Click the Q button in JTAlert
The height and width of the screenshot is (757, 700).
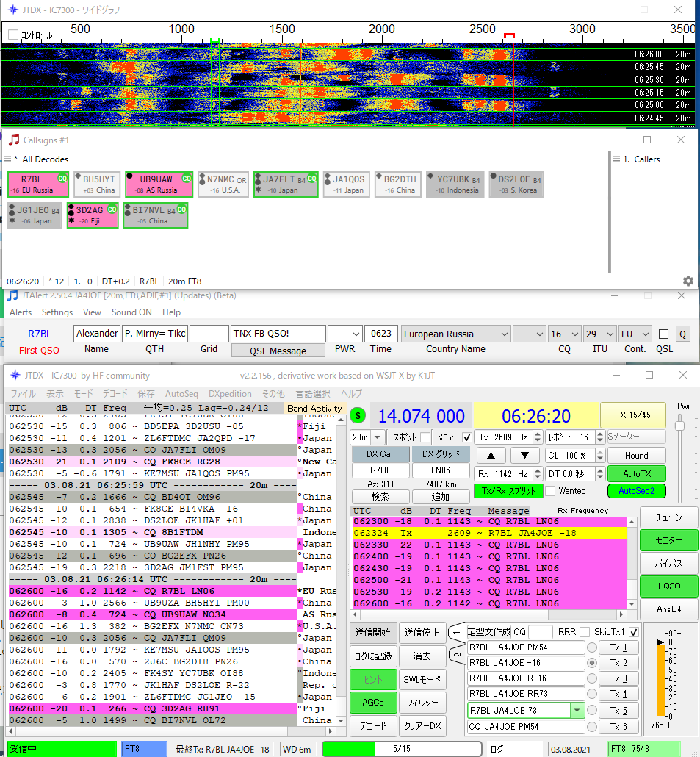click(683, 334)
